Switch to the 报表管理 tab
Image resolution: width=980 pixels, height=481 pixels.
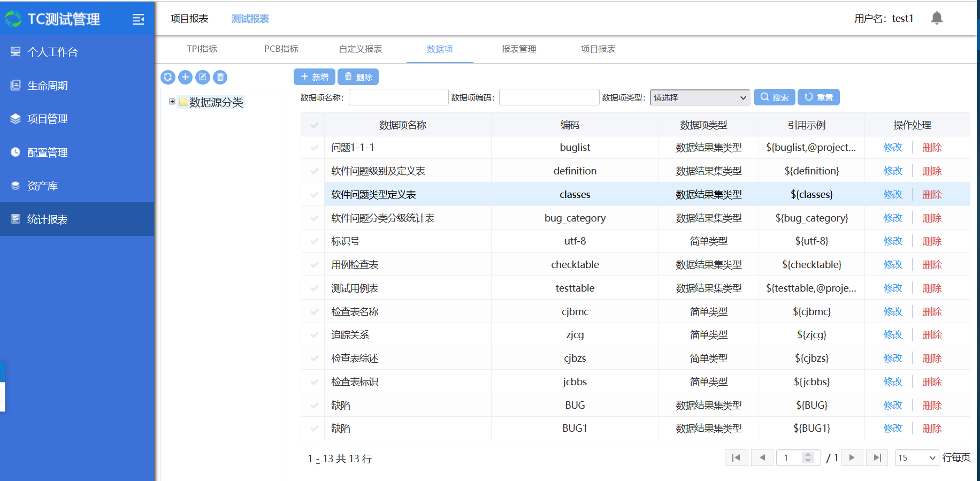pos(518,49)
